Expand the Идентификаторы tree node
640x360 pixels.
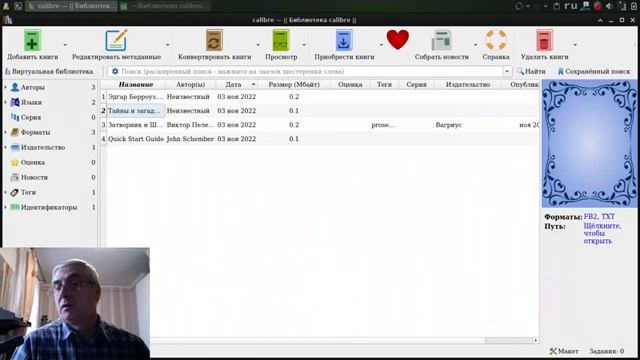pyautogui.click(x=6, y=207)
